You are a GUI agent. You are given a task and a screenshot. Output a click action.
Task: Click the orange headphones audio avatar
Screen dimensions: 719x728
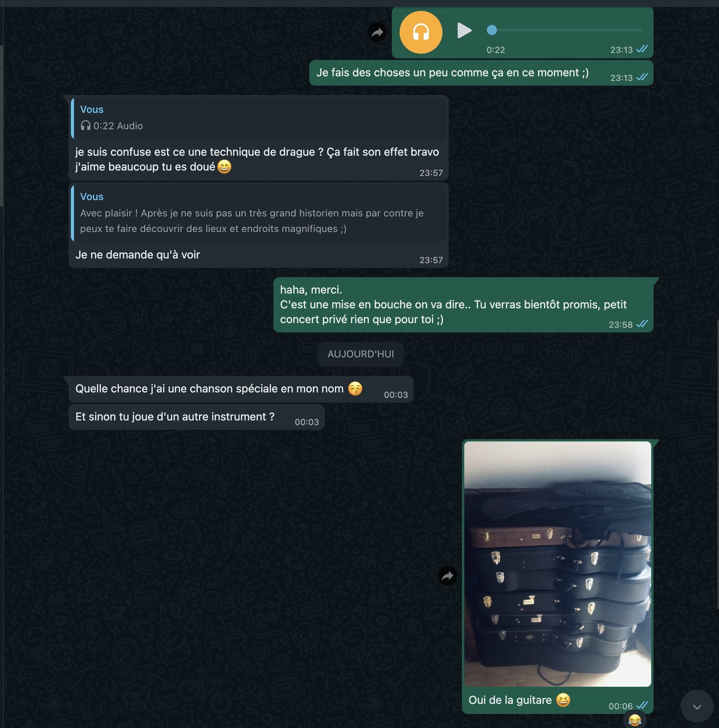click(x=421, y=32)
